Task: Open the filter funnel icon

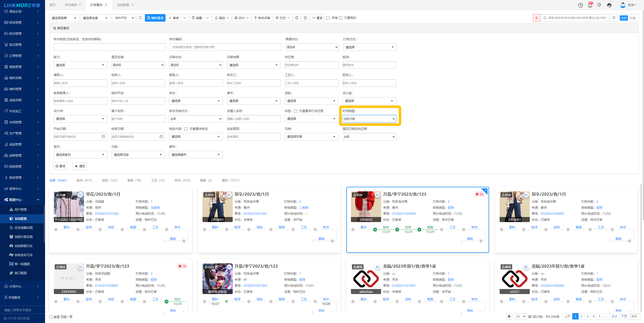Action: [x=614, y=18]
